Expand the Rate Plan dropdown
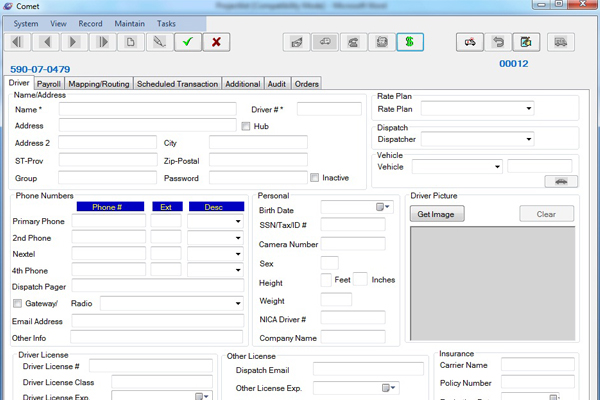 [528, 109]
